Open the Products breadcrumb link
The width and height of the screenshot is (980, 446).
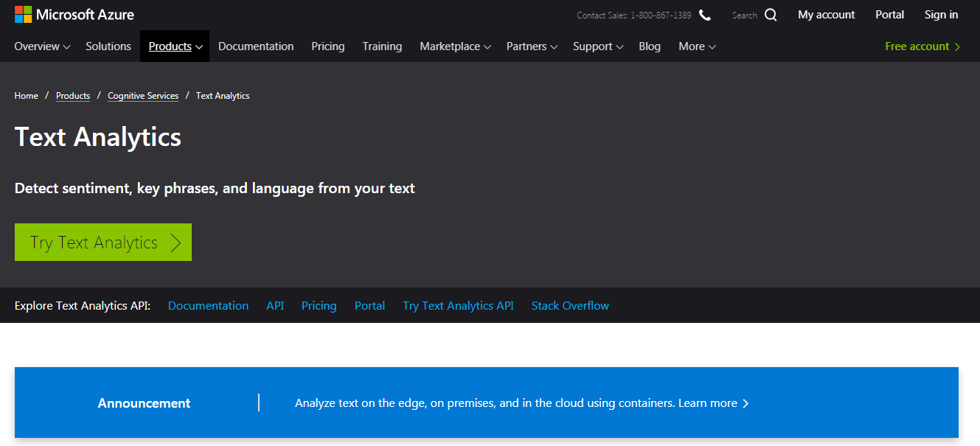pos(73,96)
